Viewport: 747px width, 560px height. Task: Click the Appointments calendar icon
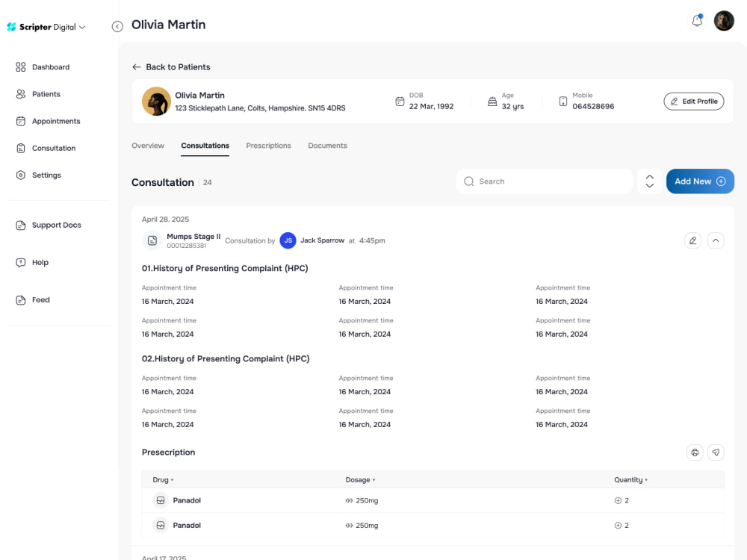[x=20, y=122]
